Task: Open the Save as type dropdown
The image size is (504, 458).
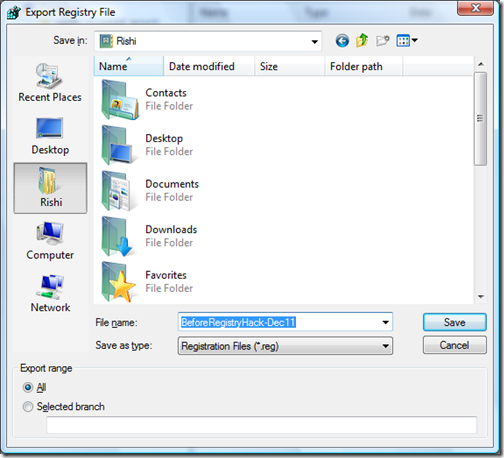Action: pyautogui.click(x=285, y=346)
